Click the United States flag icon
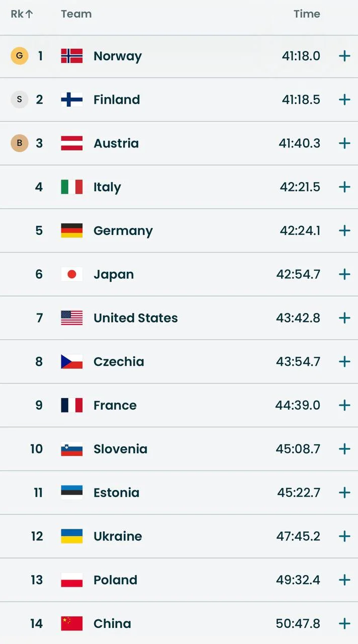 [72, 318]
